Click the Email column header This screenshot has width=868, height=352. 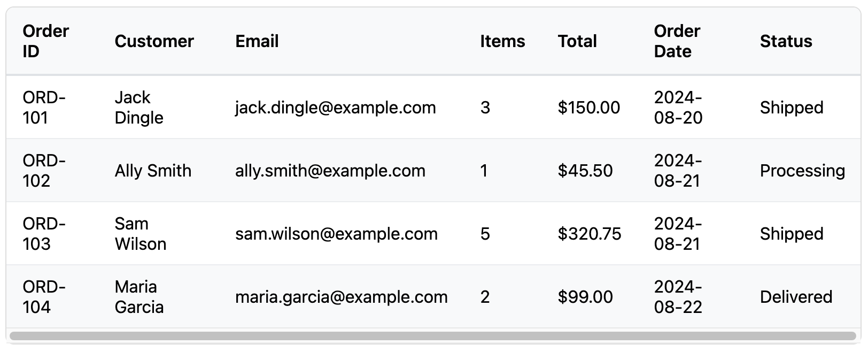click(257, 41)
